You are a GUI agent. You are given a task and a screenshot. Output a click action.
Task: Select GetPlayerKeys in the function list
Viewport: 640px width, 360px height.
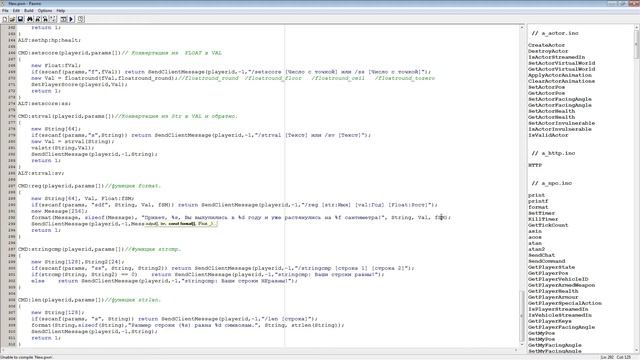(549, 321)
